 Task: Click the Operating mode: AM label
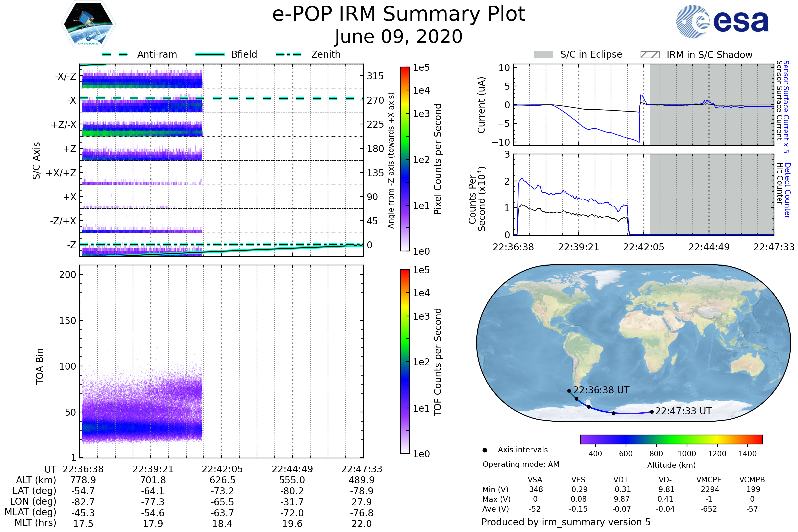click(521, 464)
